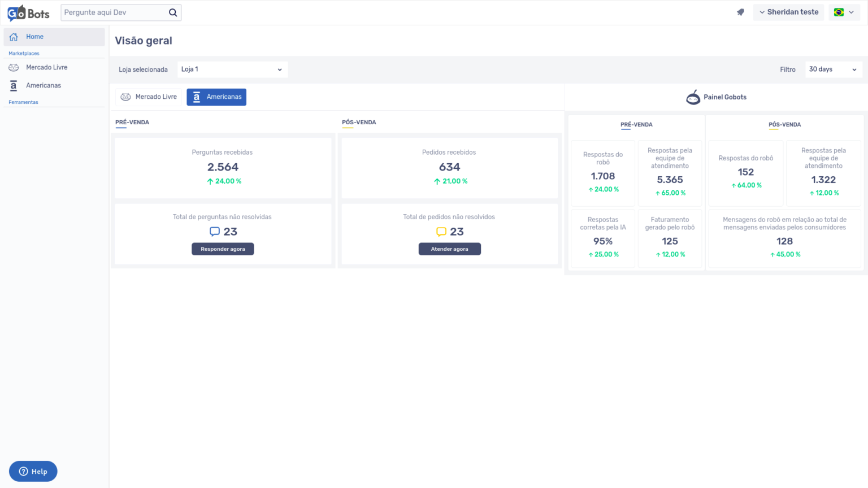This screenshot has width=868, height=488.
Task: Click the Visão geral heading
Action: tap(144, 41)
